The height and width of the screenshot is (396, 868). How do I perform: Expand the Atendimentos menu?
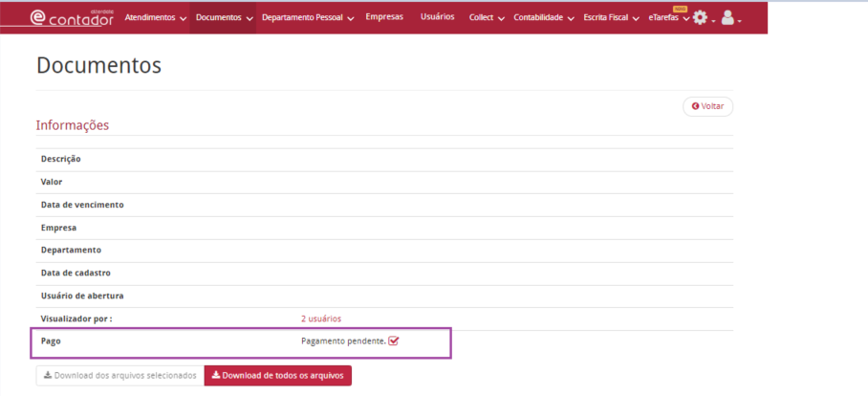pos(156,18)
